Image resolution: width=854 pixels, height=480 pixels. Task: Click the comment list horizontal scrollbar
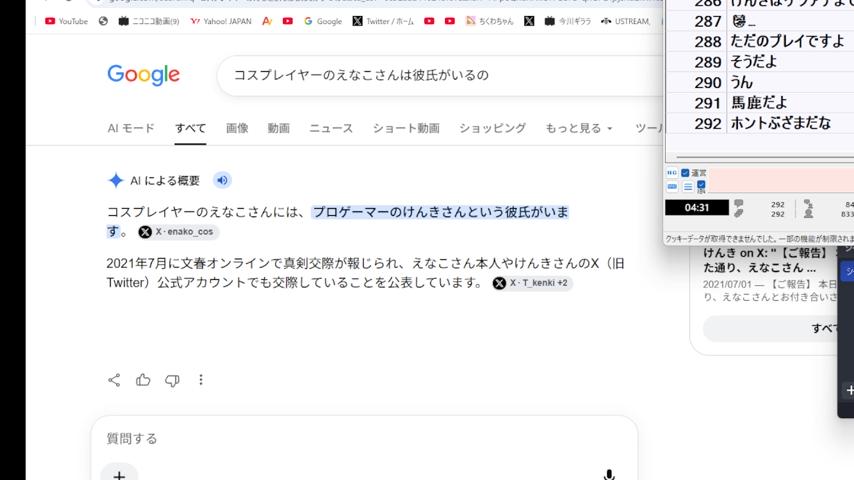(x=765, y=157)
